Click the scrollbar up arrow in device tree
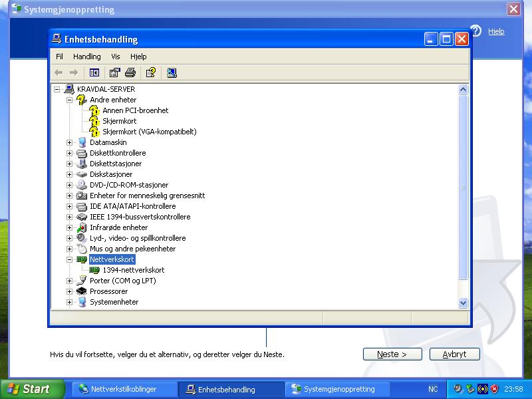This screenshot has height=399, width=532. (x=463, y=90)
